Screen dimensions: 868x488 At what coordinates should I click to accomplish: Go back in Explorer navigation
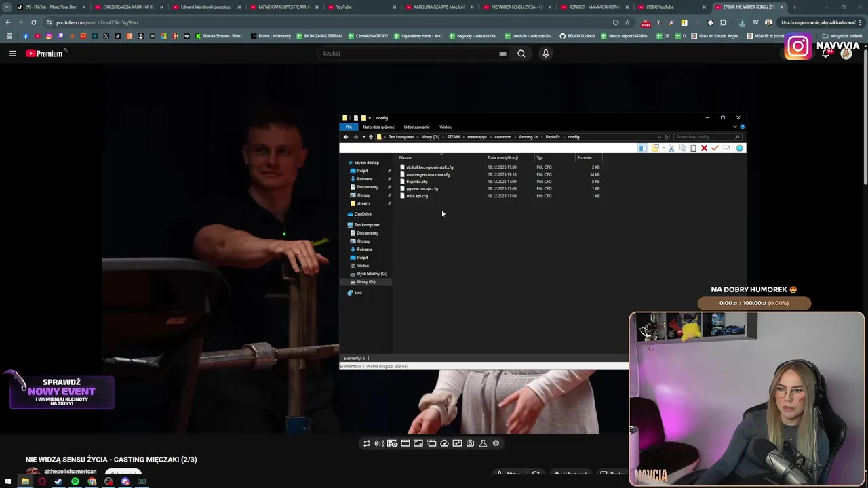pos(346,137)
